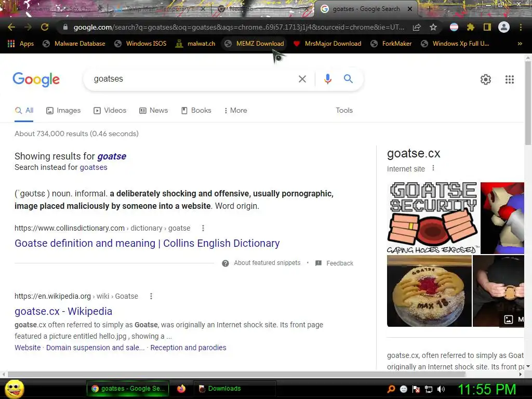This screenshot has width=532, height=399.
Task: Open the Apps bookmark shortcut
Action: (21, 44)
